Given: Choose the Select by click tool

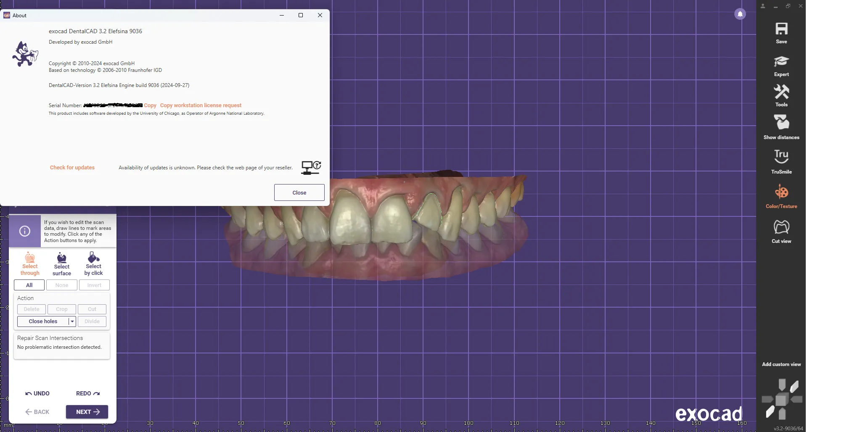Looking at the screenshot, I should [93, 264].
